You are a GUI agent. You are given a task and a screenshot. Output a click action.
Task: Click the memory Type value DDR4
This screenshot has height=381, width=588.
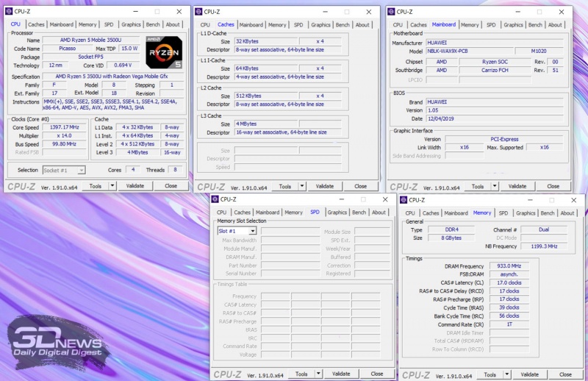(x=452, y=229)
